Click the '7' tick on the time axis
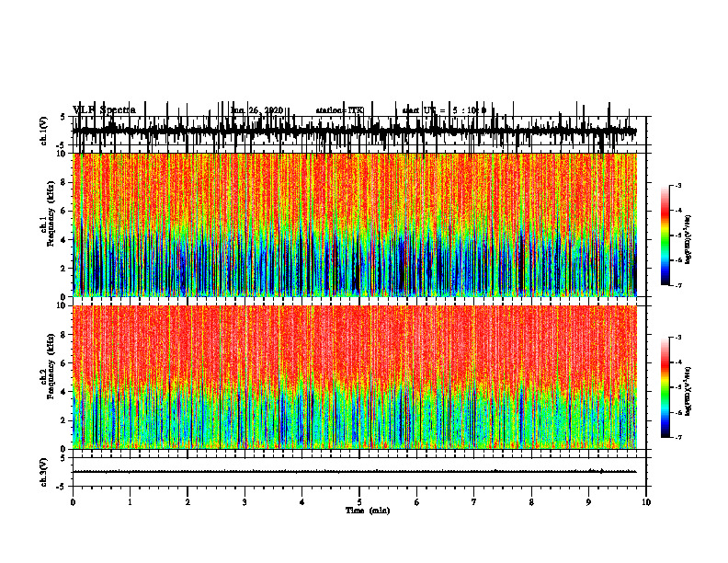Screen dimensions: 728x563 (474, 502)
